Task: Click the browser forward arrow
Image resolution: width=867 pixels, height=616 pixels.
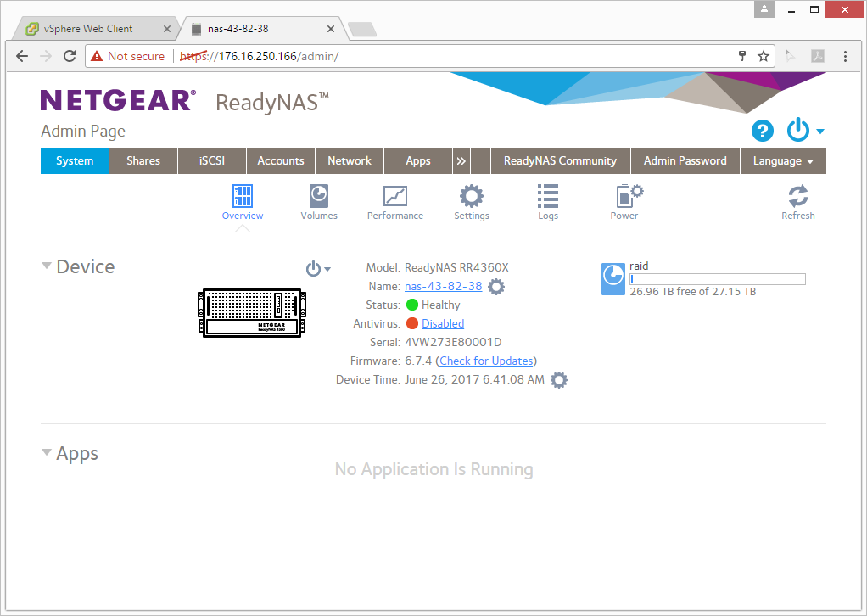Action: 46,56
